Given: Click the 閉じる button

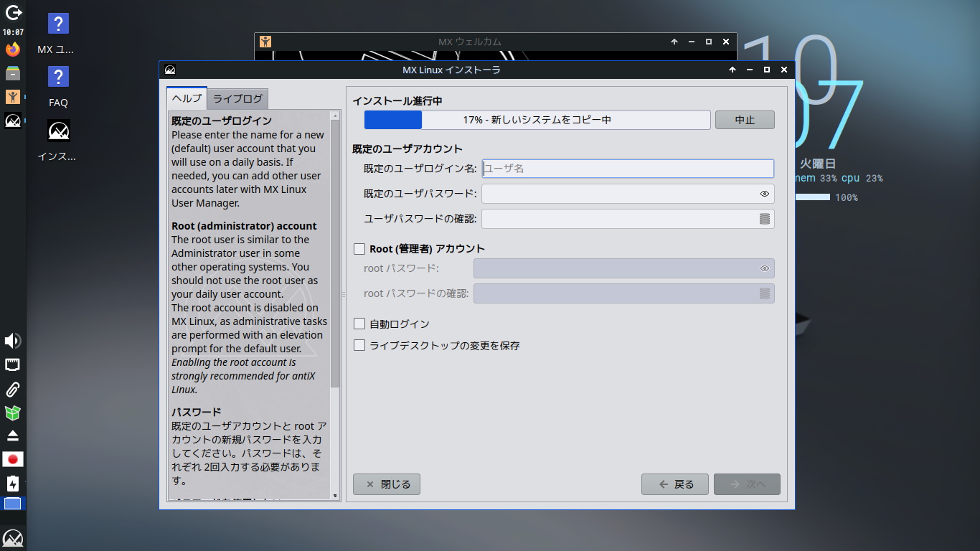Looking at the screenshot, I should pos(387,484).
